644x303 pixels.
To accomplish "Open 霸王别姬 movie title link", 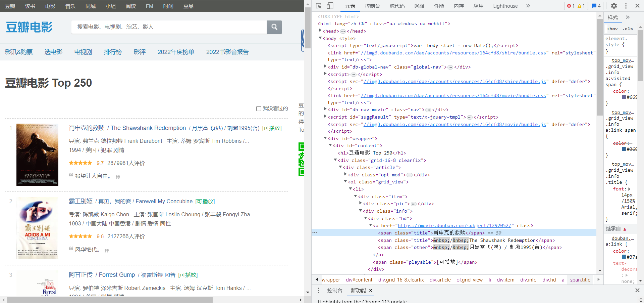I will (x=80, y=201).
